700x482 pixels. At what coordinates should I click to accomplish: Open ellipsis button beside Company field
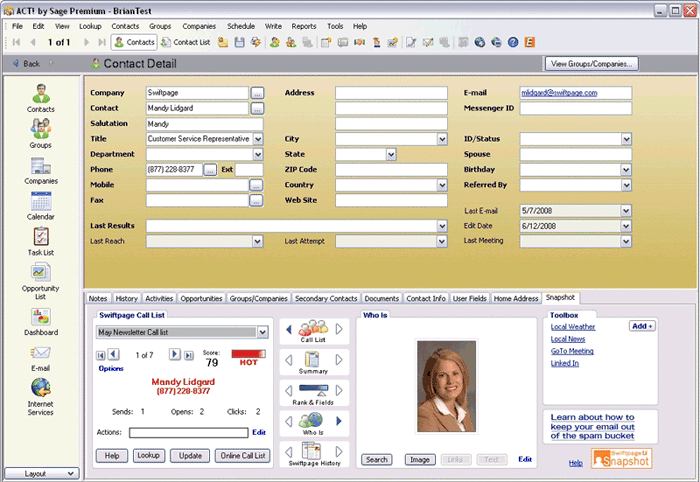pos(257,93)
